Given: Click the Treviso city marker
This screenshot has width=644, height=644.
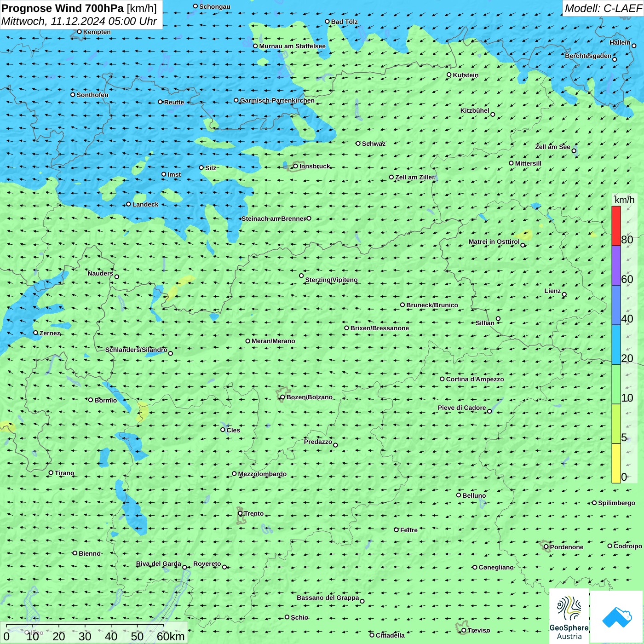Looking at the screenshot, I should [464, 630].
